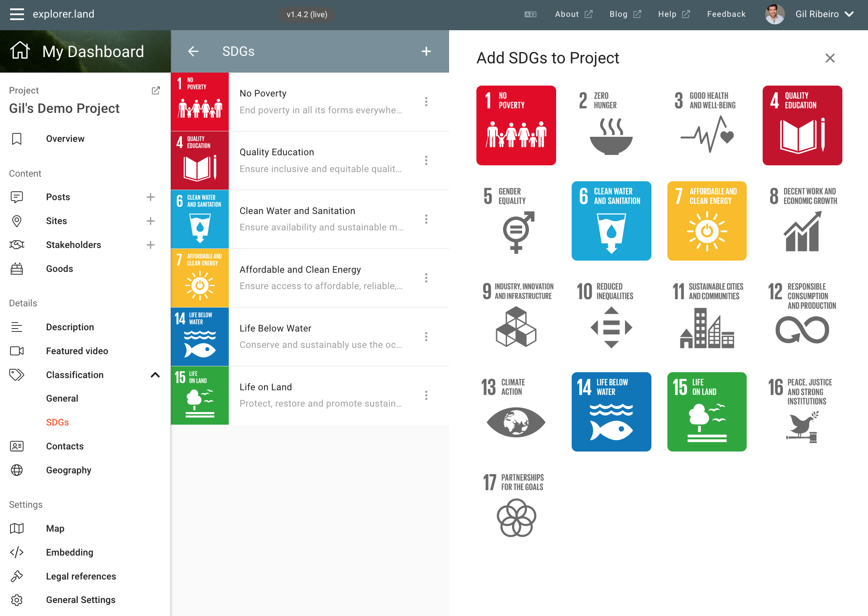Open the hamburger menu icon
This screenshot has width=868, height=616.
click(x=17, y=14)
